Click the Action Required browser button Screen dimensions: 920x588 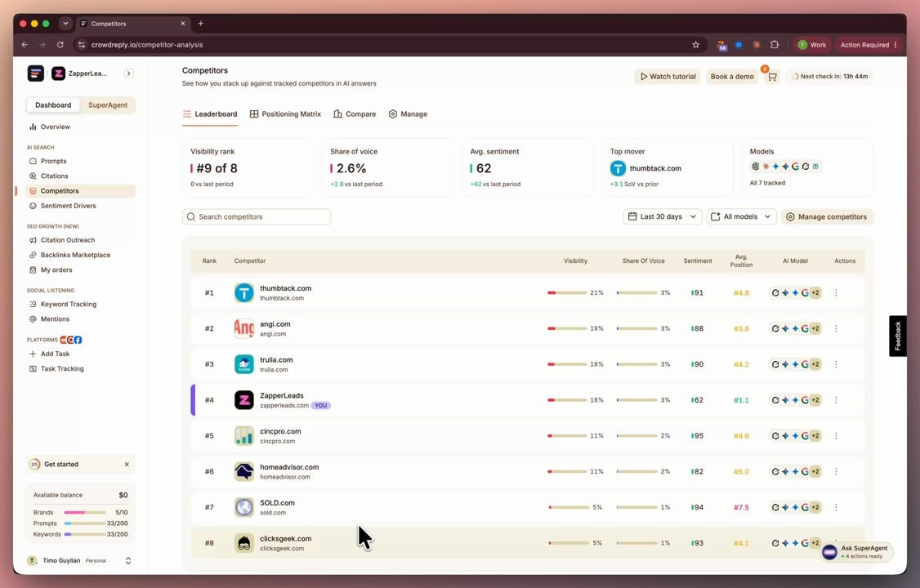point(869,45)
